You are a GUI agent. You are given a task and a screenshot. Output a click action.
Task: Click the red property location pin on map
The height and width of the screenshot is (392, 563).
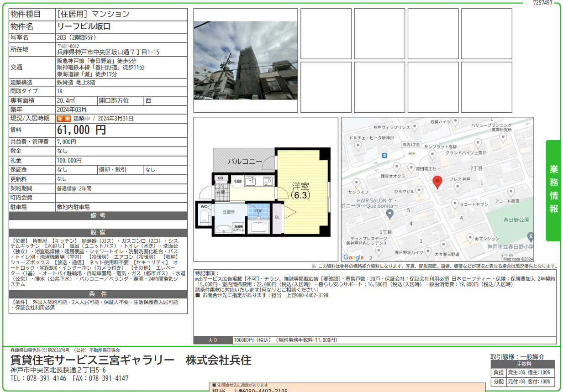[437, 182]
